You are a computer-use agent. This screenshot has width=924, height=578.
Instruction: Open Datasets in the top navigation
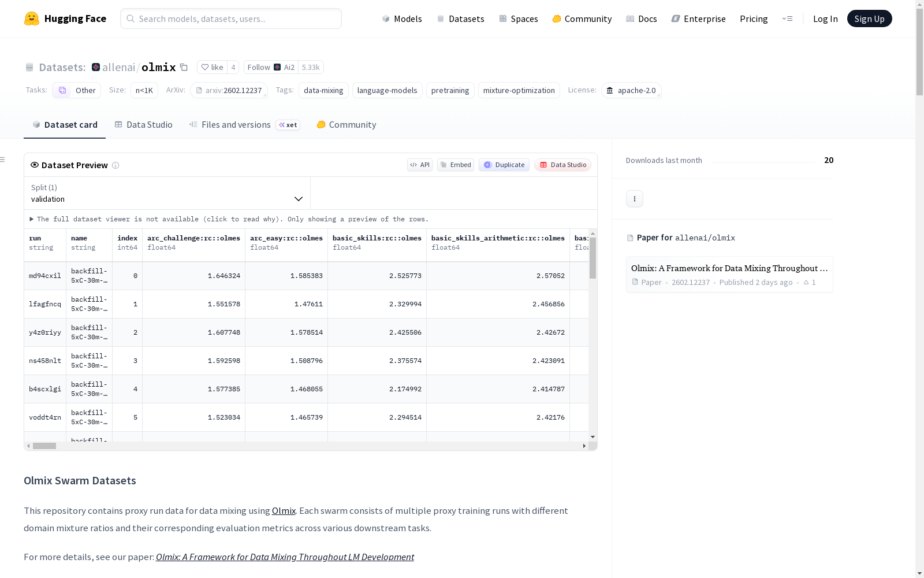pos(460,18)
